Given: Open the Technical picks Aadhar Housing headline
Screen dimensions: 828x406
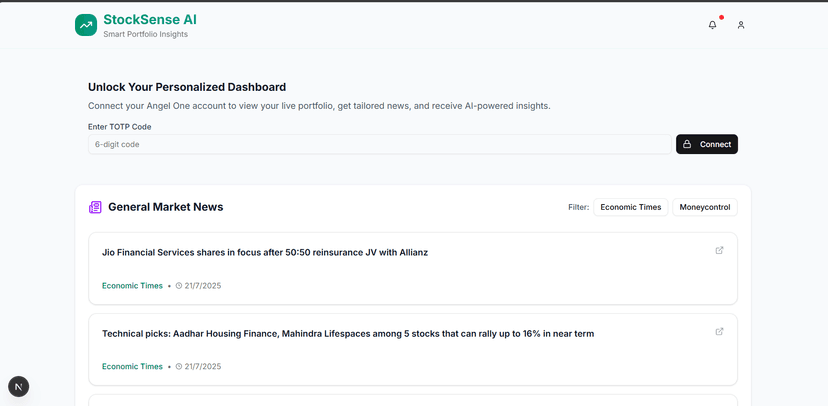Looking at the screenshot, I should (348, 333).
